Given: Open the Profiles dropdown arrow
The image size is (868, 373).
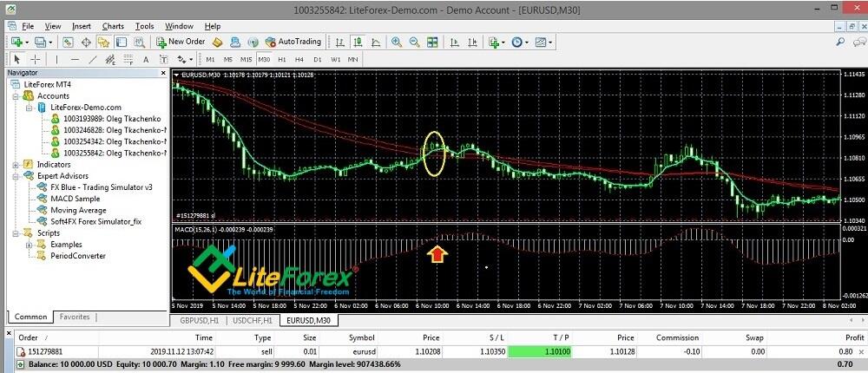Looking at the screenshot, I should point(50,43).
